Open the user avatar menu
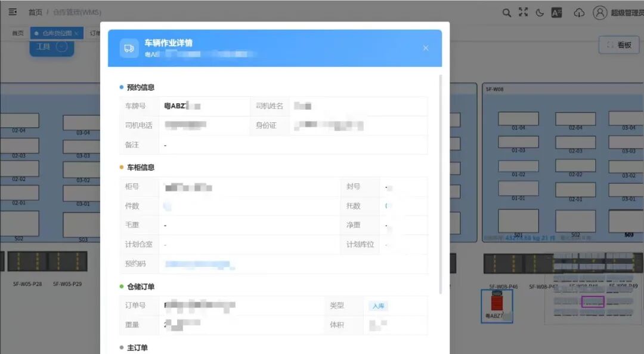 [x=600, y=13]
